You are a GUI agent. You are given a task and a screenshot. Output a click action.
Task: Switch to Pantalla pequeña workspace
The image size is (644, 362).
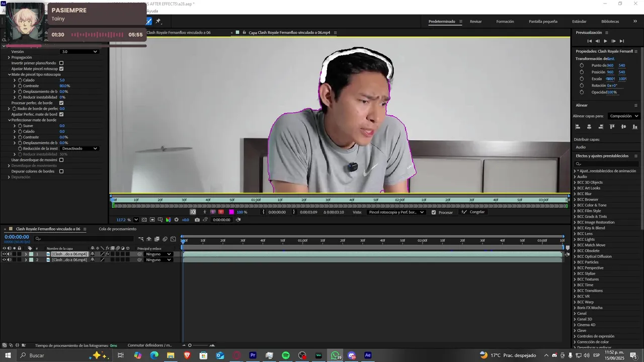(543, 22)
